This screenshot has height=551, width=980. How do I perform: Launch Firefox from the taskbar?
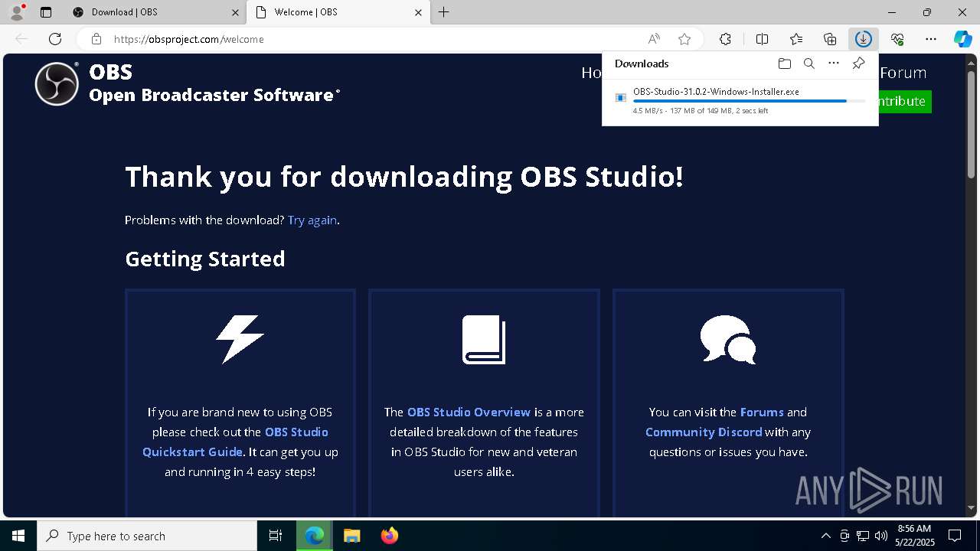pyautogui.click(x=390, y=536)
